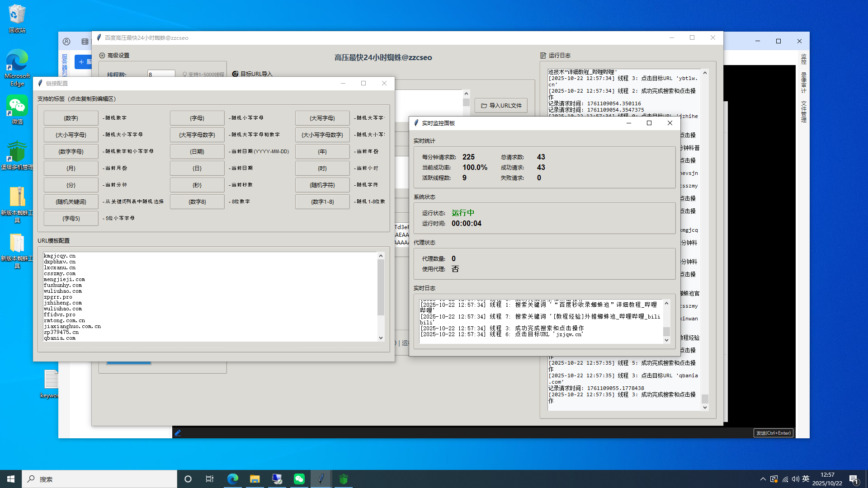Image resolution: width=868 pixels, height=488 pixels.
Task: Open the 监控 vertical tab
Action: coord(804,59)
